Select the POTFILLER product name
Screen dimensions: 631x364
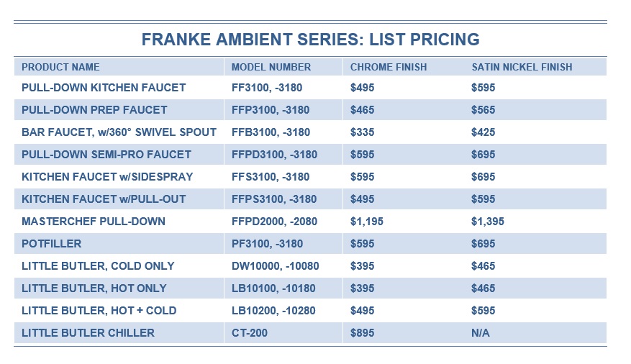tap(52, 244)
